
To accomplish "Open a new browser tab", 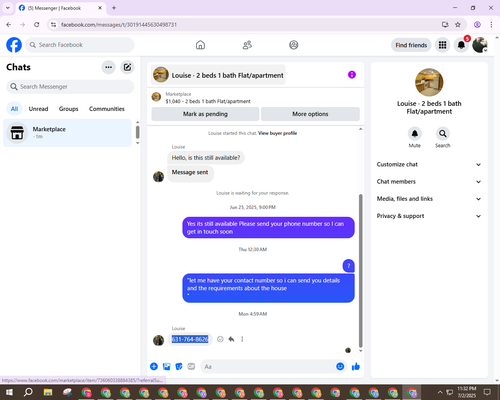I will [x=114, y=8].
